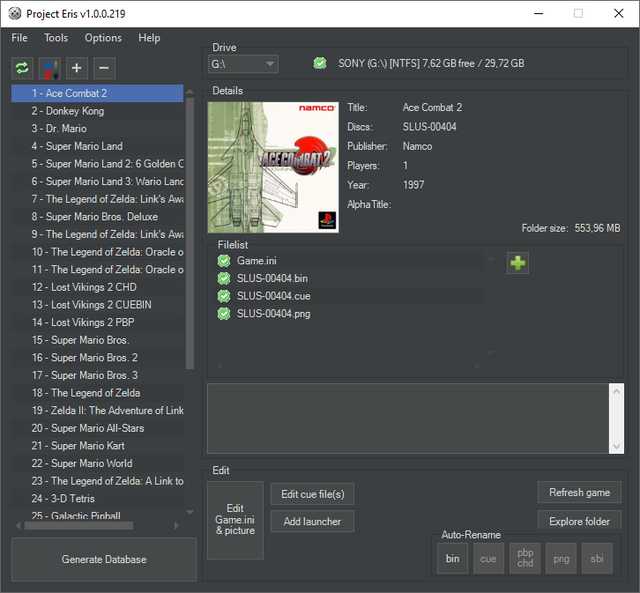Select 1 - Ace Combat 2 in list

[x=98, y=93]
